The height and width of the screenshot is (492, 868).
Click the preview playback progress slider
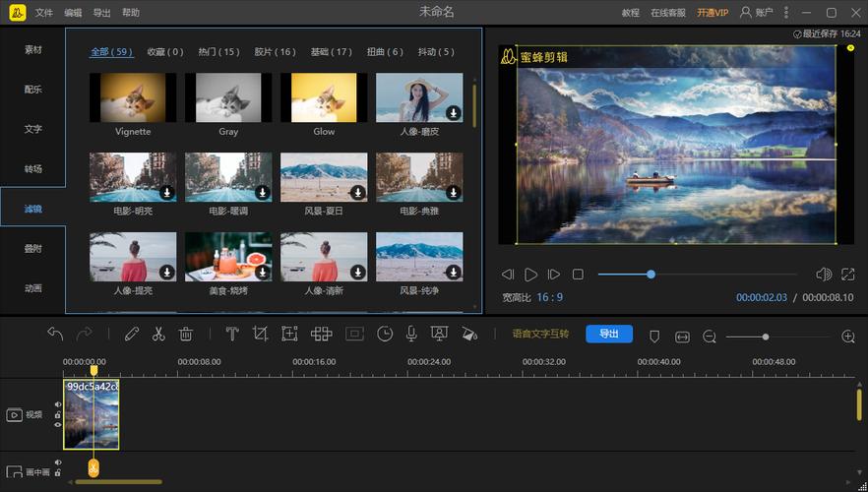point(697,275)
